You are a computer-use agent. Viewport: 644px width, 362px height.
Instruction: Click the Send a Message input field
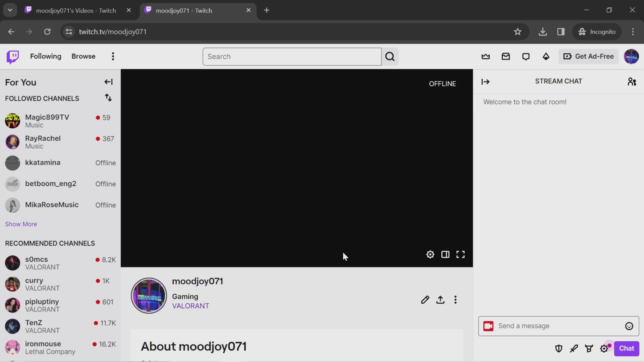(x=558, y=326)
